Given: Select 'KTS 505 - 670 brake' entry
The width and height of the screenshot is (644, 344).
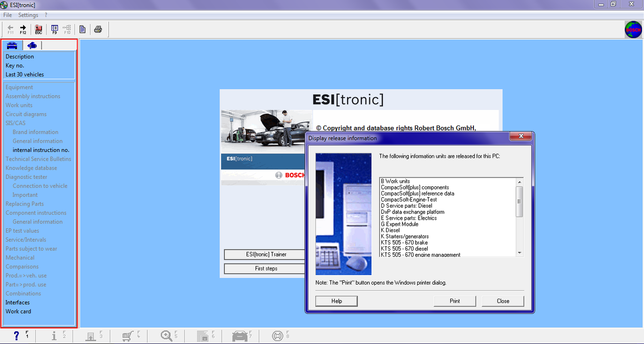Looking at the screenshot, I should (x=405, y=243).
